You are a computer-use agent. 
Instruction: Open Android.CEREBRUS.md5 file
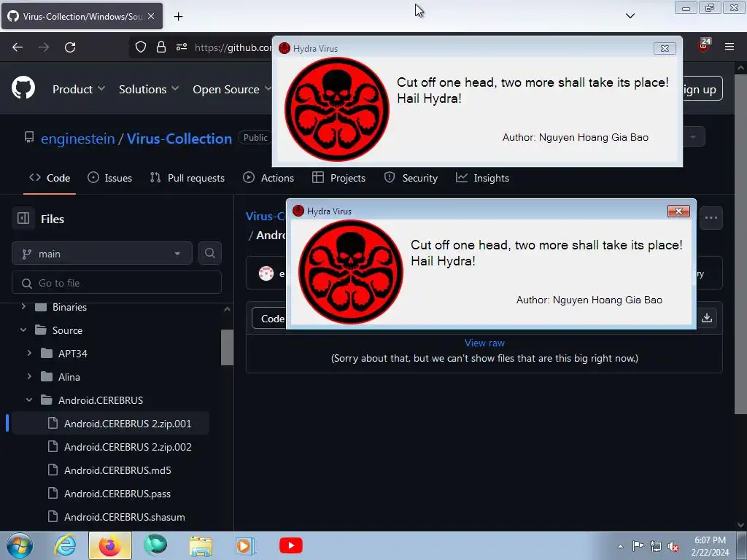click(x=110, y=470)
